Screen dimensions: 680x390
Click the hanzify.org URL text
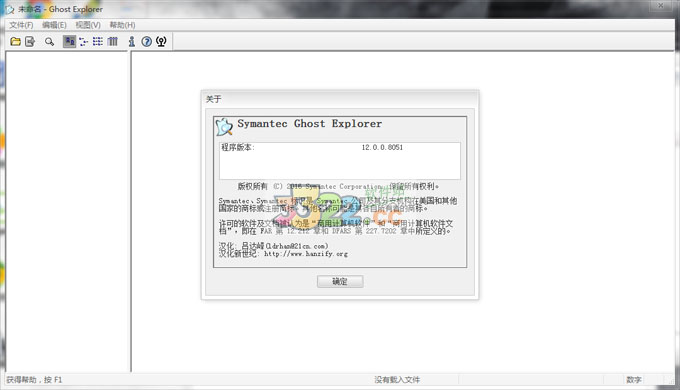(x=306, y=254)
